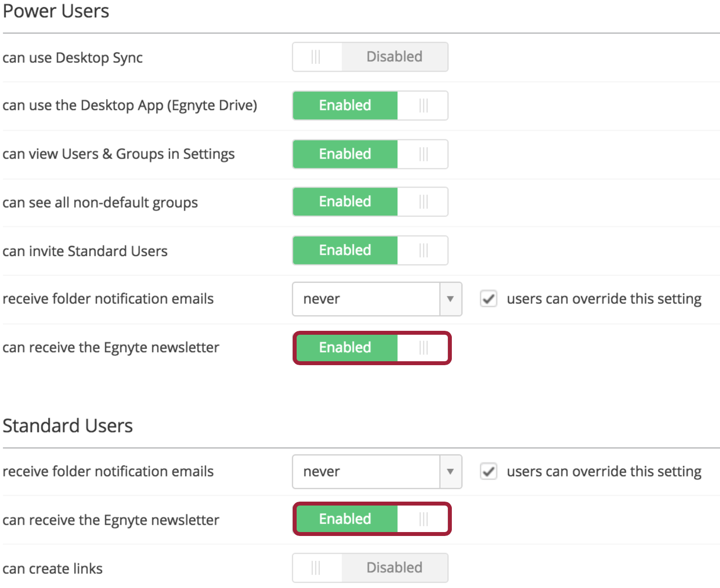Uncheck Power Users override setting checkbox

click(489, 299)
